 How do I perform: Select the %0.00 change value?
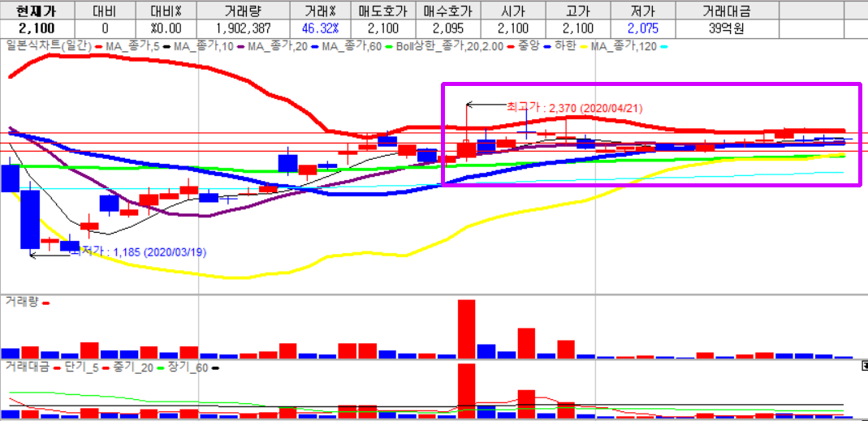(166, 28)
